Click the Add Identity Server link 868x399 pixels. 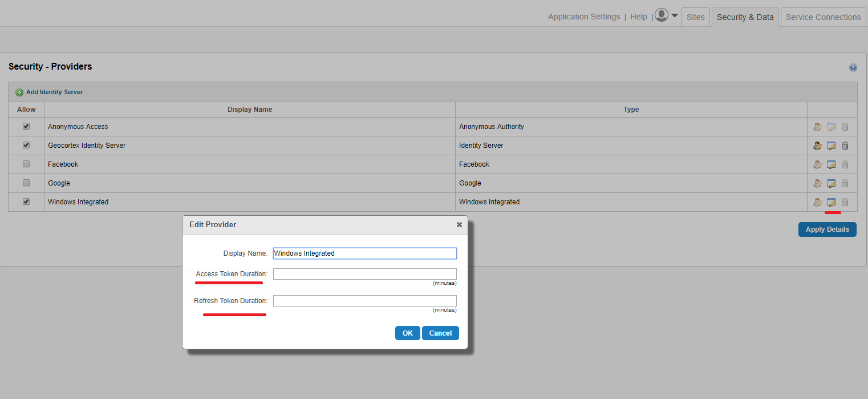point(55,92)
